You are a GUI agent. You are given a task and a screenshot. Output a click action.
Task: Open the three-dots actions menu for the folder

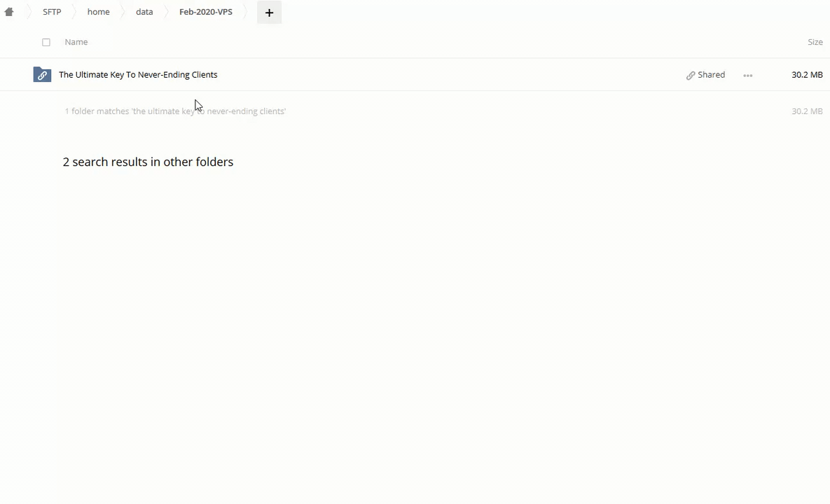point(747,76)
